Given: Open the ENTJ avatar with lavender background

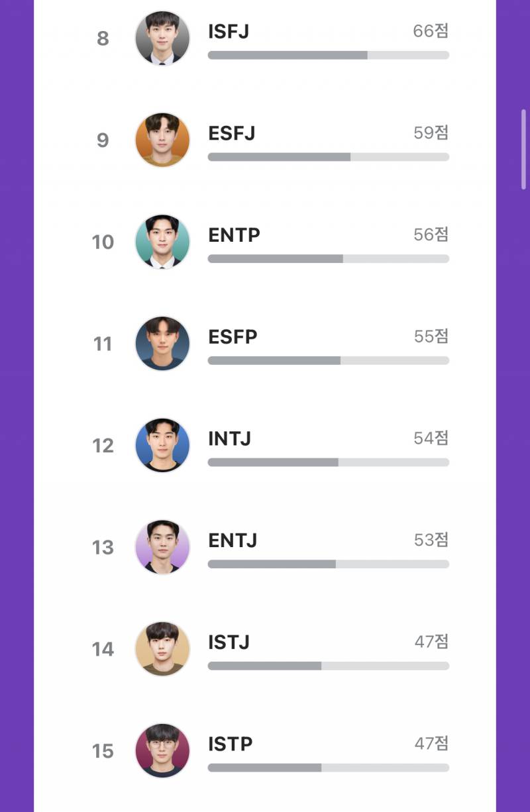Looking at the screenshot, I should coord(162,546).
